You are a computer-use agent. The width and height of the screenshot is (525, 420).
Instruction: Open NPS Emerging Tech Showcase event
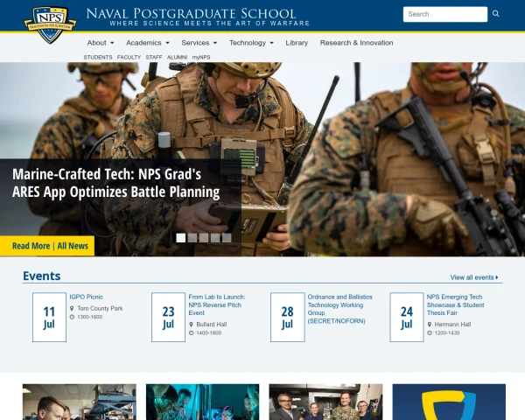coord(455,304)
